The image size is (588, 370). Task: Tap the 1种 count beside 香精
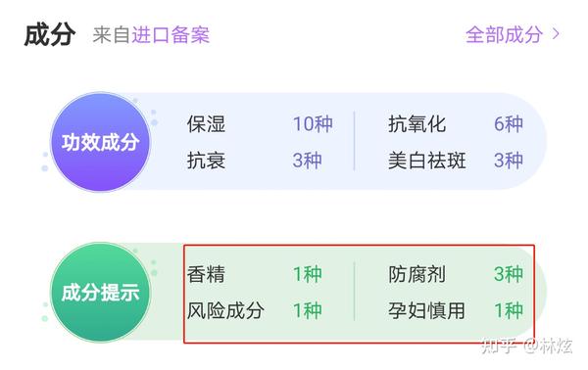click(x=307, y=274)
